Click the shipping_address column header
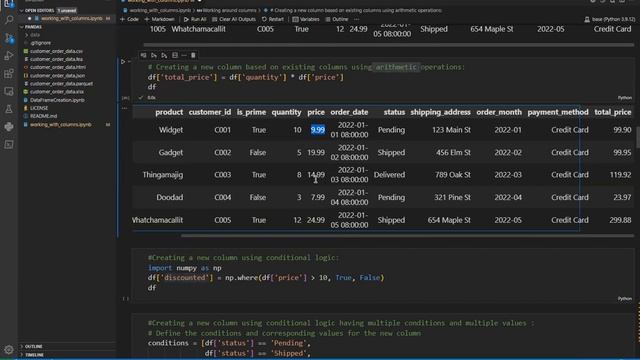This screenshot has width=640, height=360. coord(440,112)
